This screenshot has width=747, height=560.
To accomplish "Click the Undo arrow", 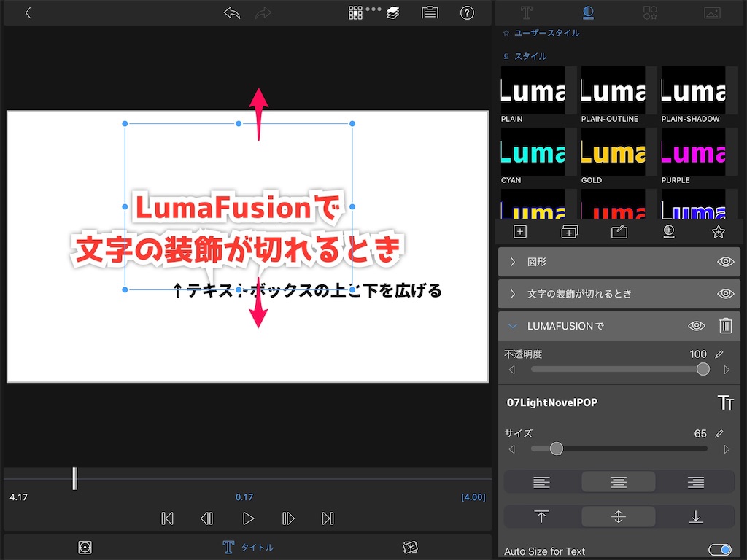I will coord(232,12).
